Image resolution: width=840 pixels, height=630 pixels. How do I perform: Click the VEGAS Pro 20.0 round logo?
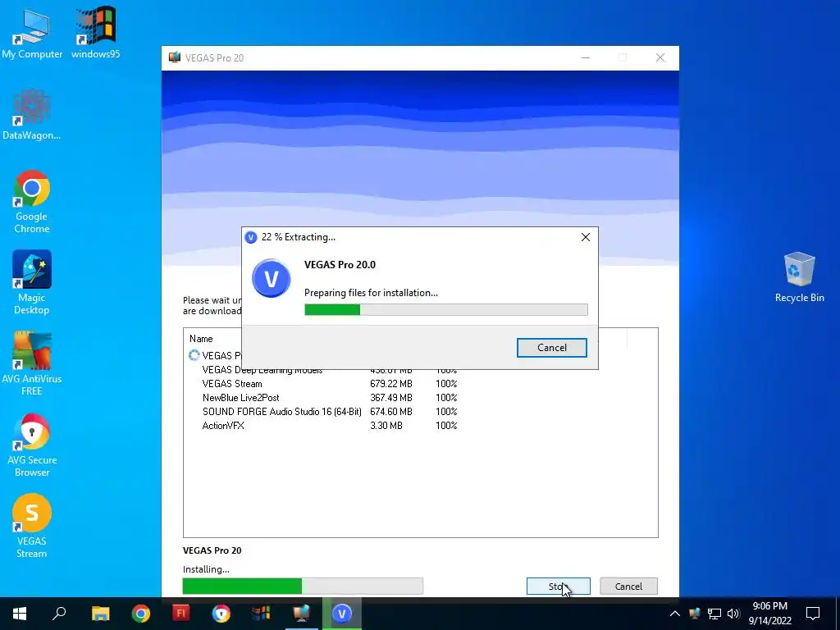point(271,279)
